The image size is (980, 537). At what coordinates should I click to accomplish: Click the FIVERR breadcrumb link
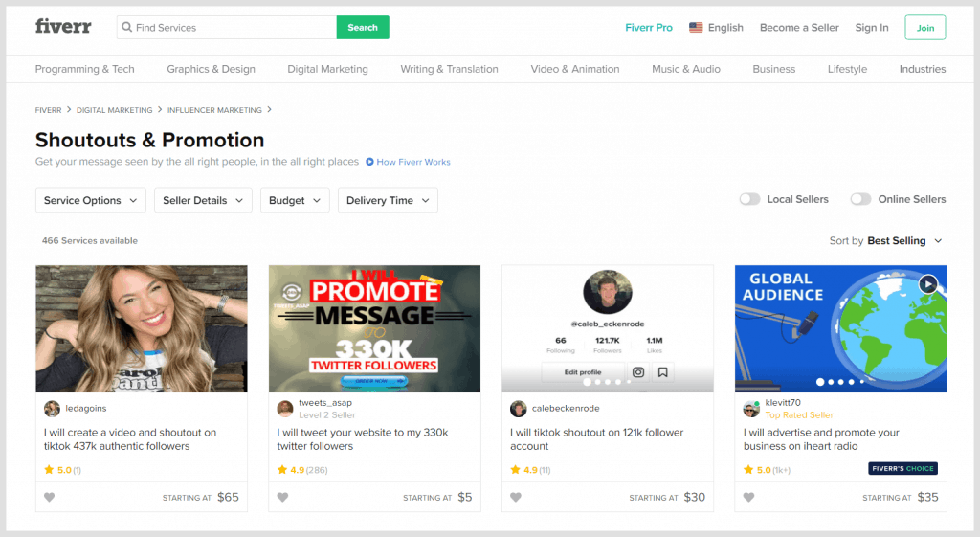pyautogui.click(x=48, y=110)
